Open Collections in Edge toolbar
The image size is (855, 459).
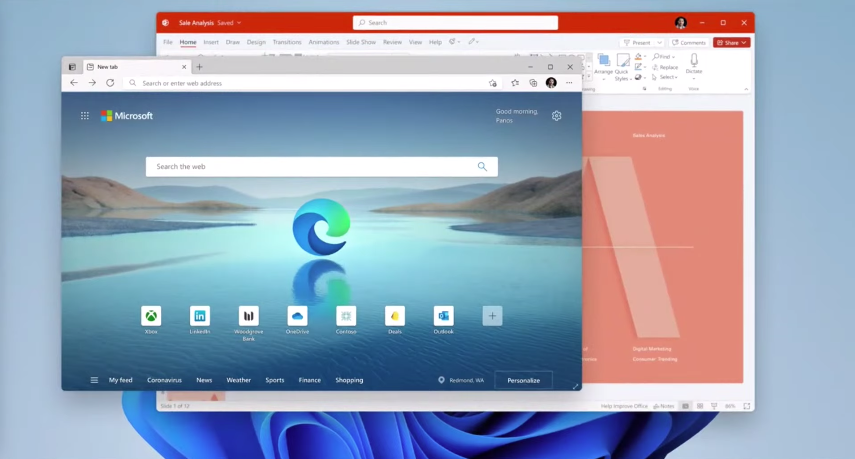point(533,83)
